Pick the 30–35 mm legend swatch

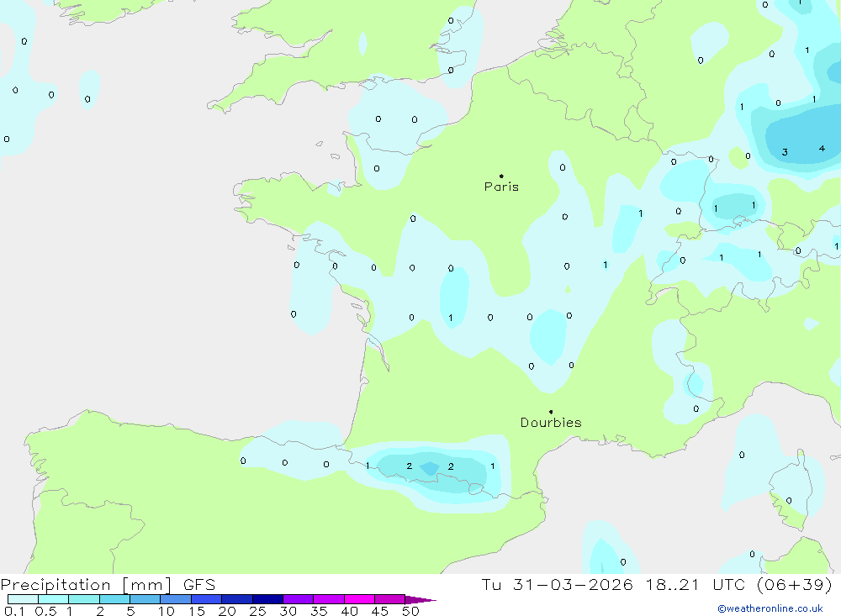299,599
